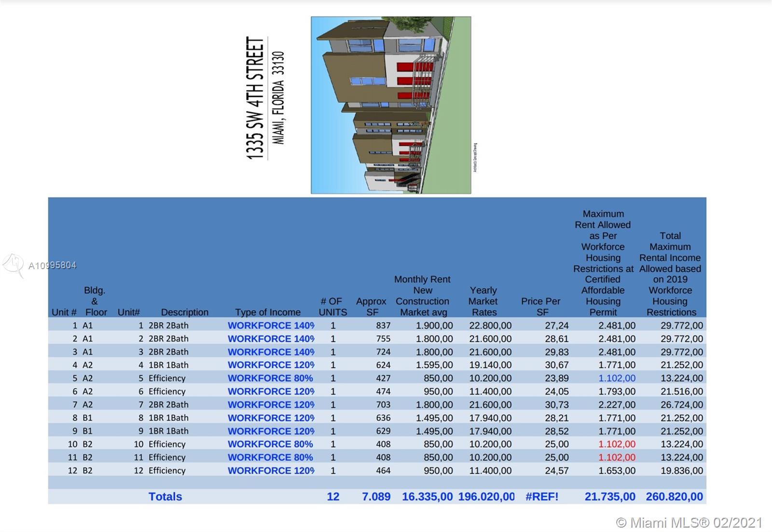772x532 pixels.
Task: Click 'Efficiency' description in unit 12 row
Action: click(167, 470)
